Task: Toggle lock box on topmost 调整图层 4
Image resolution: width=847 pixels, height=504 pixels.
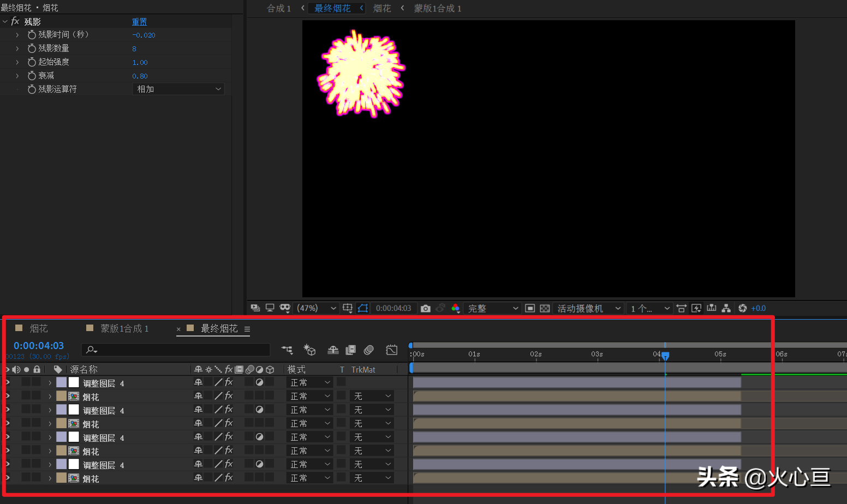Action: coord(36,381)
